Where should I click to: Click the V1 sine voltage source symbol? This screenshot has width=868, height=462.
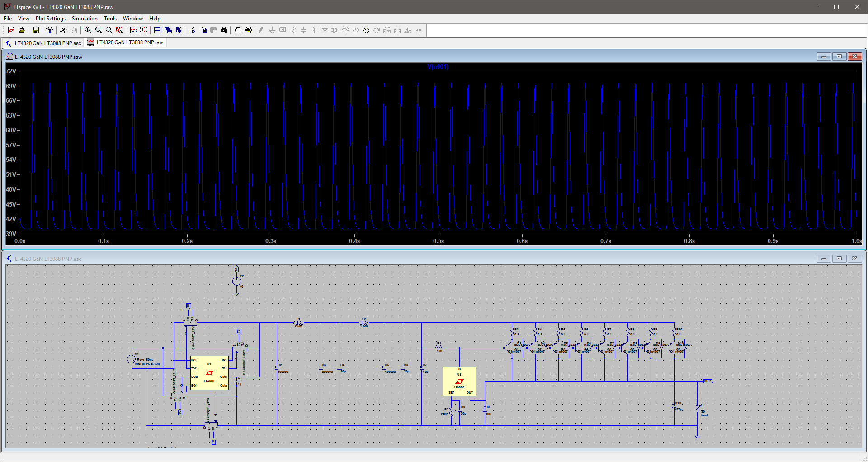(131, 359)
